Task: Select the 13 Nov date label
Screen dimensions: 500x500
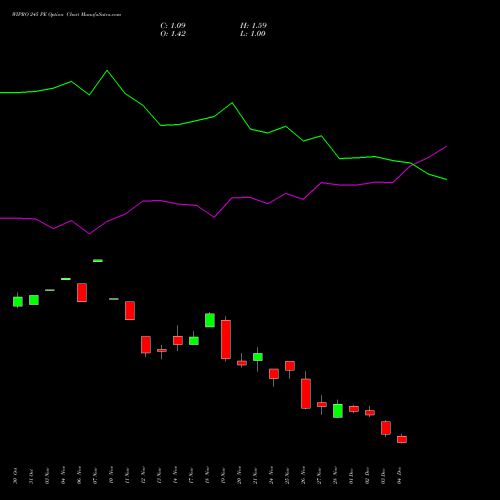Action: (159, 476)
